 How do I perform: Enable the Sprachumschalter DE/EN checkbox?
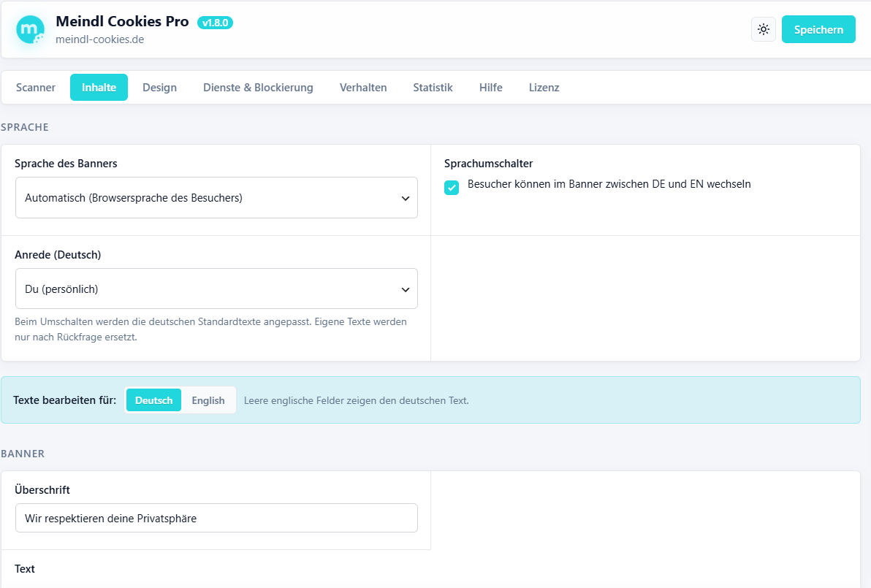coord(452,188)
